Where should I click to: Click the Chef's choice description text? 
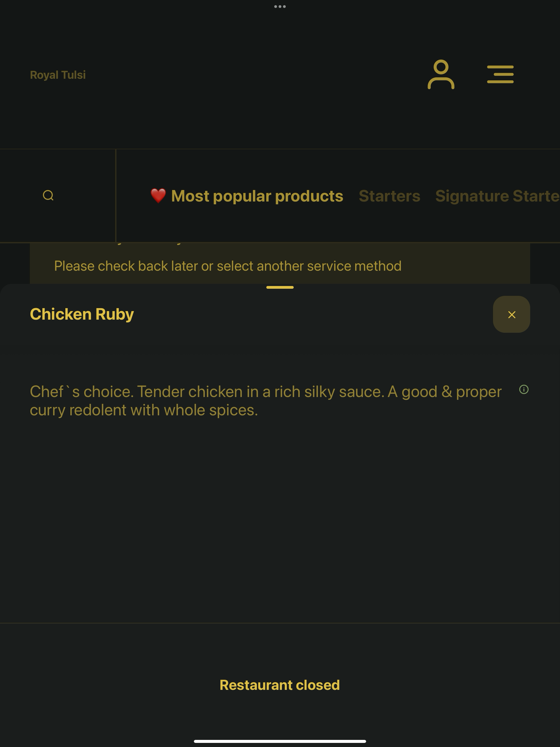pyautogui.click(x=266, y=401)
